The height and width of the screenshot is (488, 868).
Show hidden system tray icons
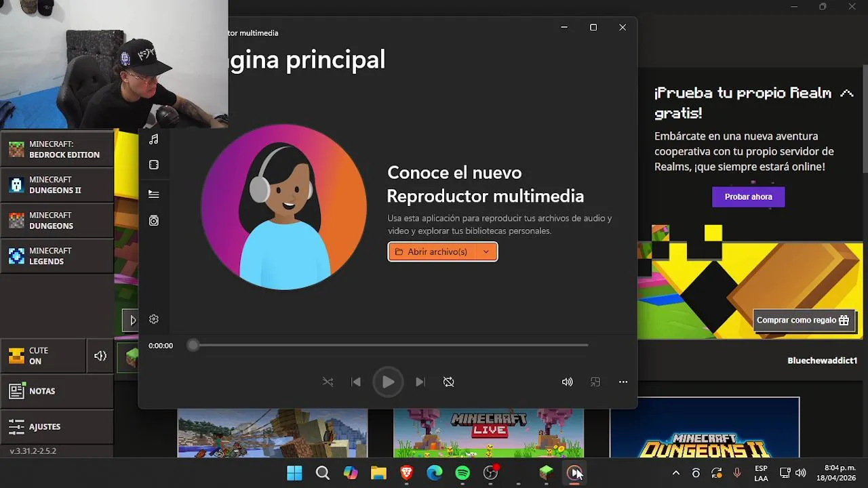coord(675,473)
